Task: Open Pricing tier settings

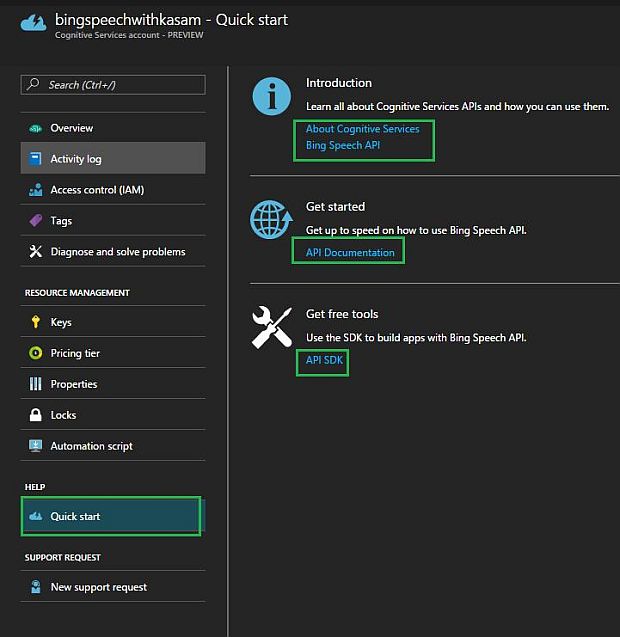Action: [x=113, y=353]
